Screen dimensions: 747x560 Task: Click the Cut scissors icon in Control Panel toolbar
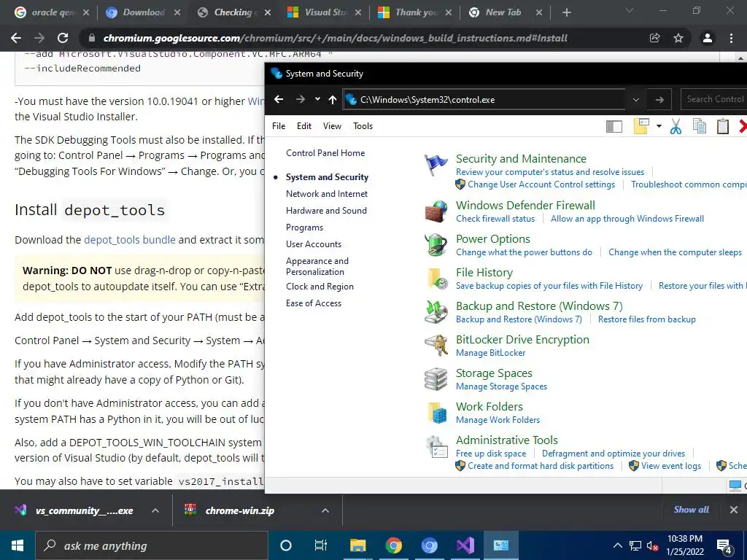point(676,126)
